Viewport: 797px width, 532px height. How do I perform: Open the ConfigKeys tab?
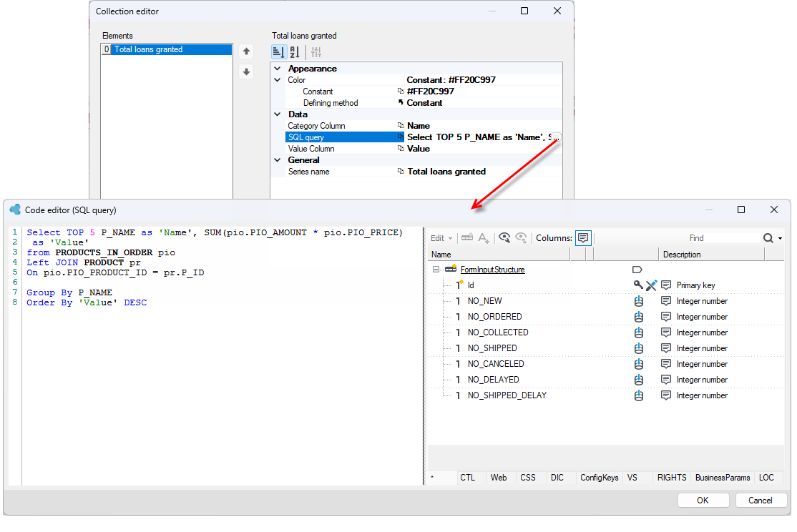coord(600,478)
